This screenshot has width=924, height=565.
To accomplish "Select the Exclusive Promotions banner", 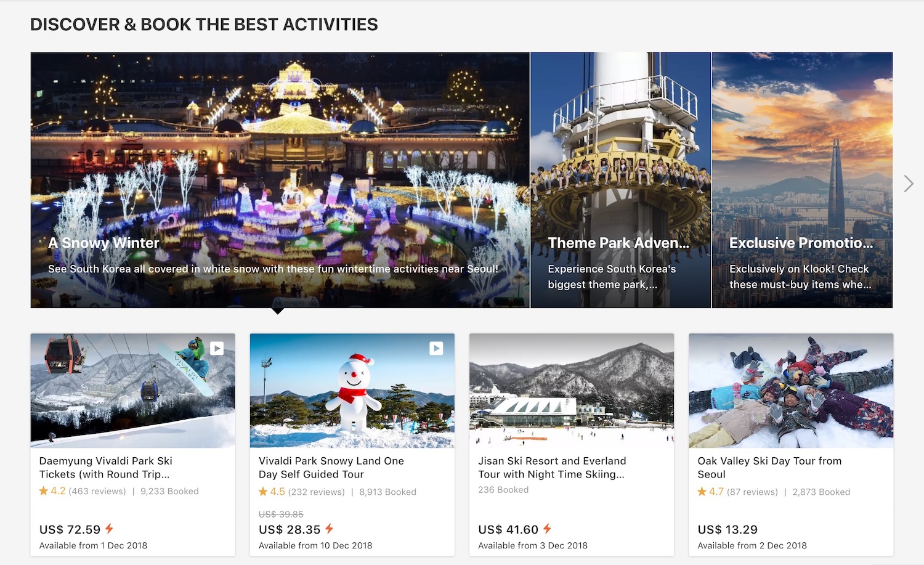I will pyautogui.click(x=802, y=180).
